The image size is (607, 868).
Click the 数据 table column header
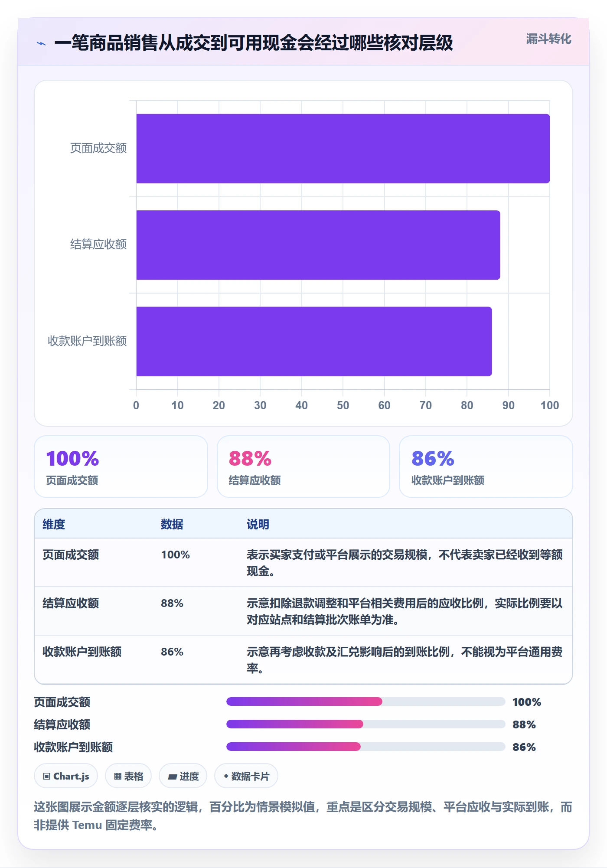(172, 524)
